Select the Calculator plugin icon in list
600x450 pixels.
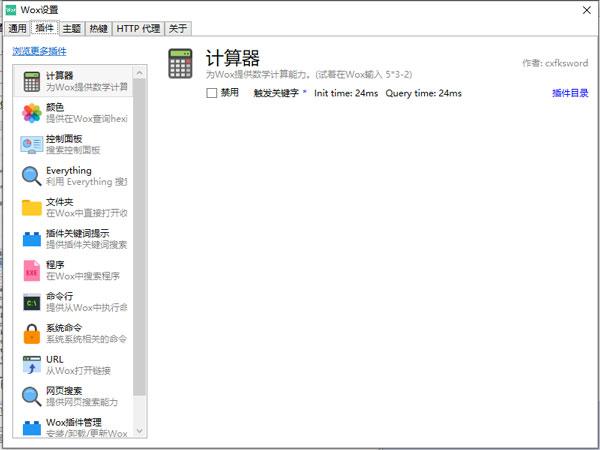tap(32, 82)
